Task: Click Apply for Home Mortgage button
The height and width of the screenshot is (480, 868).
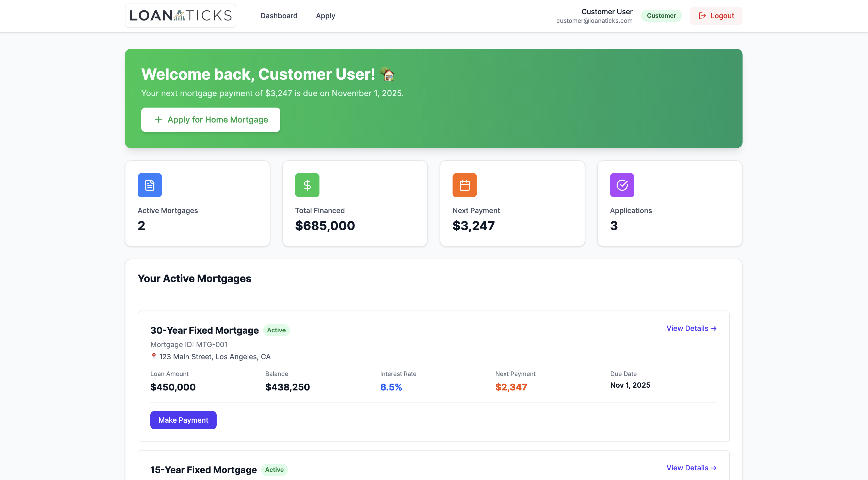Action: click(x=211, y=120)
